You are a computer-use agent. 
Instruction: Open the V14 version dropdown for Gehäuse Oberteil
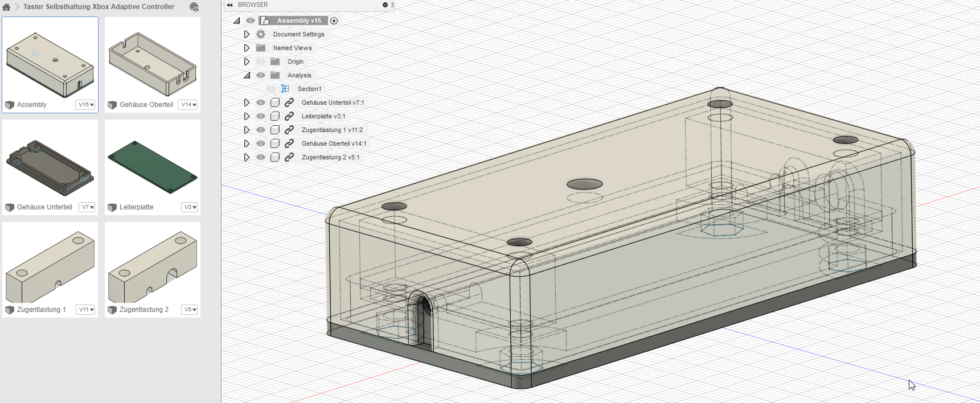click(188, 105)
